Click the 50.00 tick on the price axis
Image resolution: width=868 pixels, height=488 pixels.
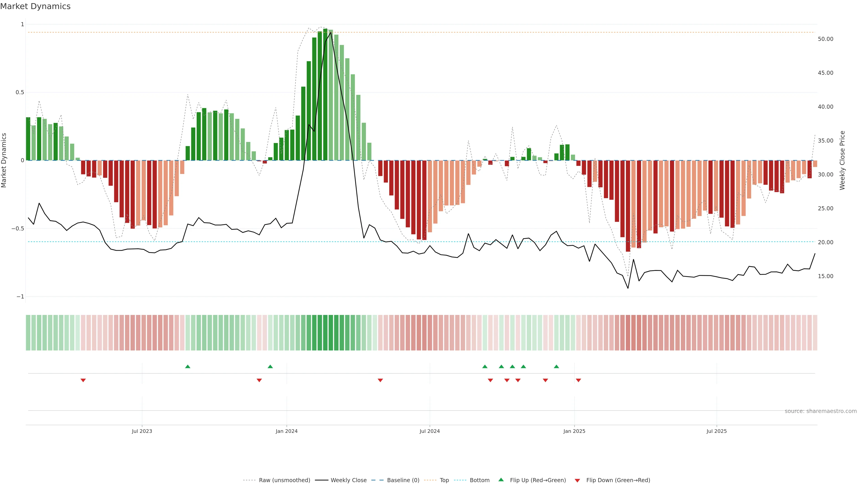pos(825,39)
